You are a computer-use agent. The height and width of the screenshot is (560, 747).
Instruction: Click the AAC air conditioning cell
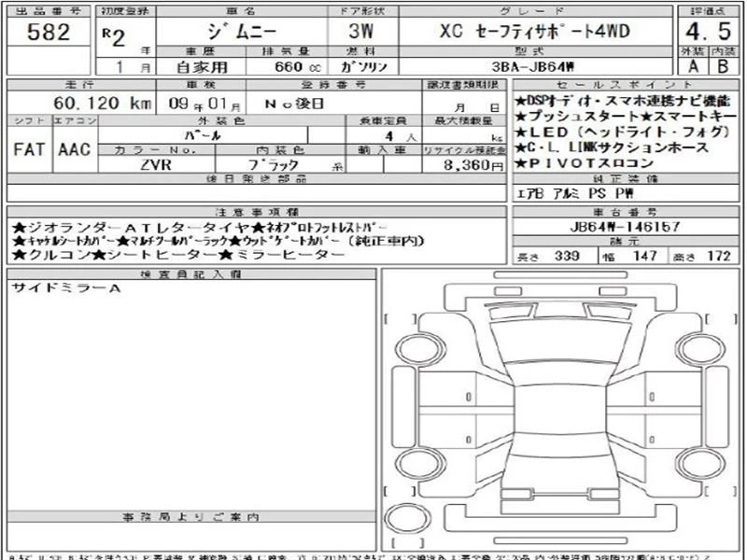(75, 149)
